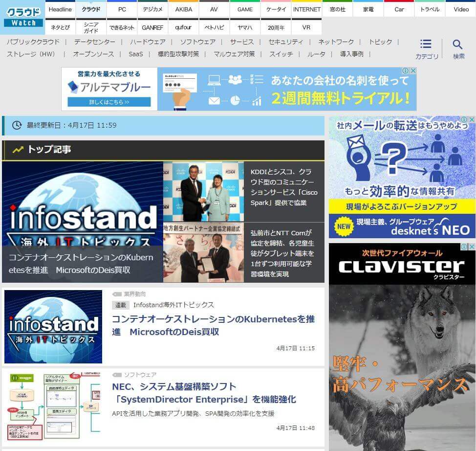
Task: Switch to the INTERNET tab
Action: pos(306,9)
